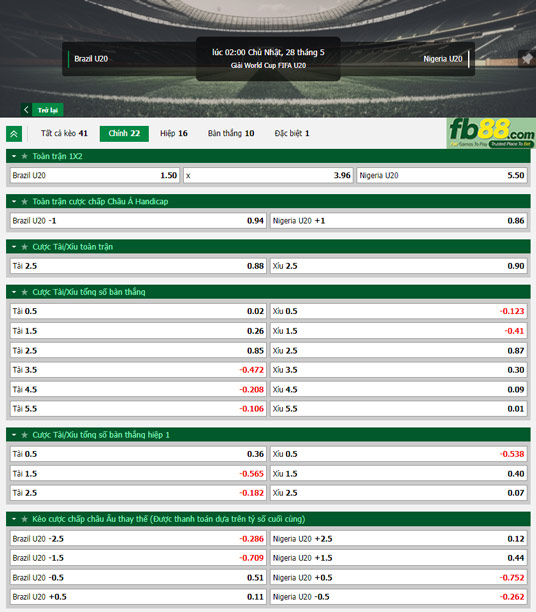Click the double-chevron collapse-all icon

[x=14, y=134]
